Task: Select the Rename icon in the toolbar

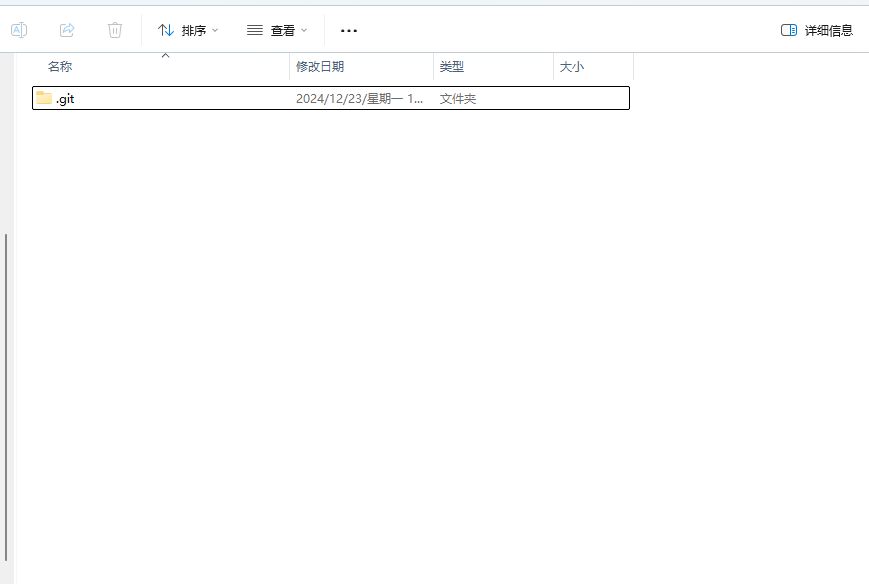Action: coord(18,30)
